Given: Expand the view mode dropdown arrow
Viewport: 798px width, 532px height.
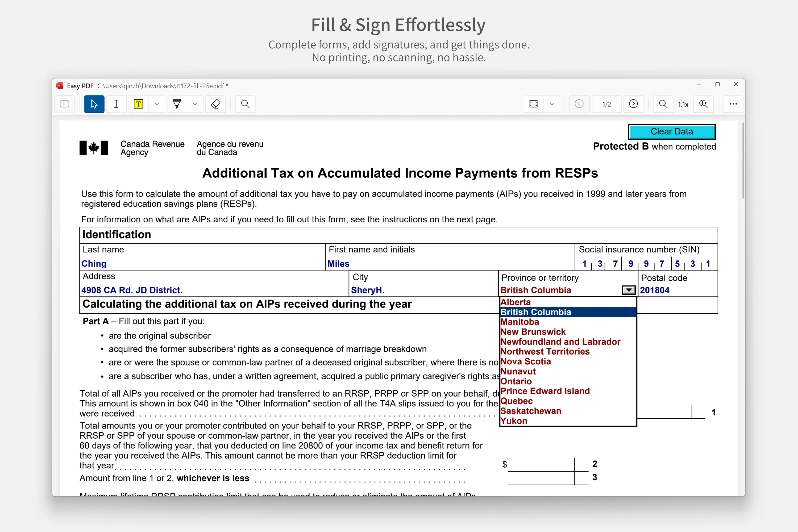Looking at the screenshot, I should 552,104.
